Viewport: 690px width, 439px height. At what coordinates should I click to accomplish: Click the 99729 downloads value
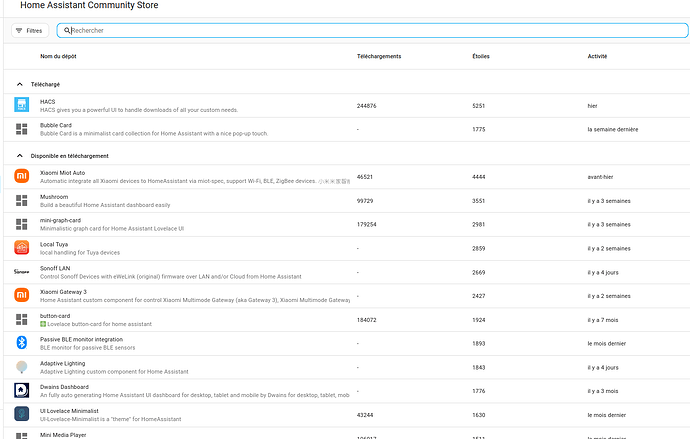point(365,201)
